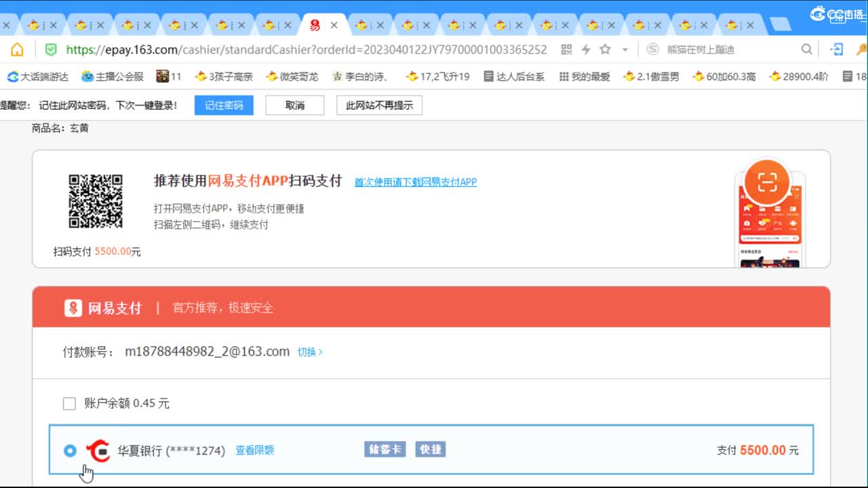Click the 储蓄卡 tag
Viewport: 868px width, 488px height.
pyautogui.click(x=385, y=449)
